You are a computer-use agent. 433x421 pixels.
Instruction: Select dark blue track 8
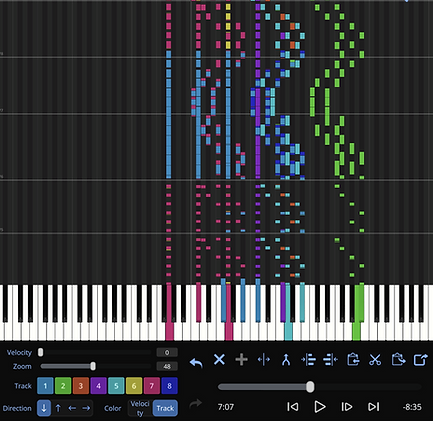point(169,386)
